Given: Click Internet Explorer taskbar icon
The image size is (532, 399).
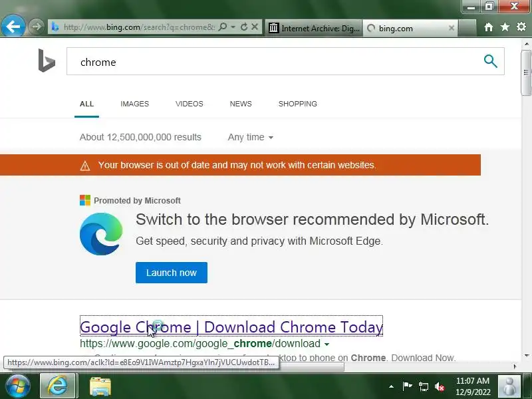Looking at the screenshot, I should pos(58,386).
